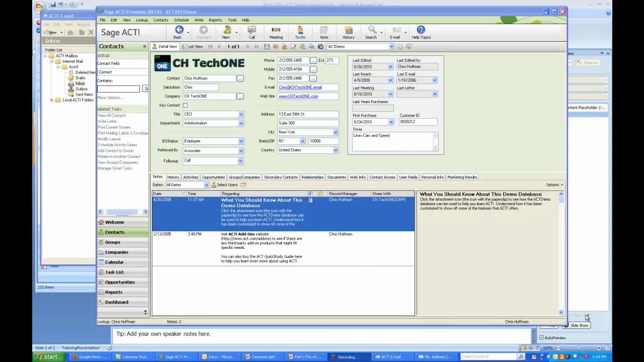Click the Note toolbar icon

(324, 32)
